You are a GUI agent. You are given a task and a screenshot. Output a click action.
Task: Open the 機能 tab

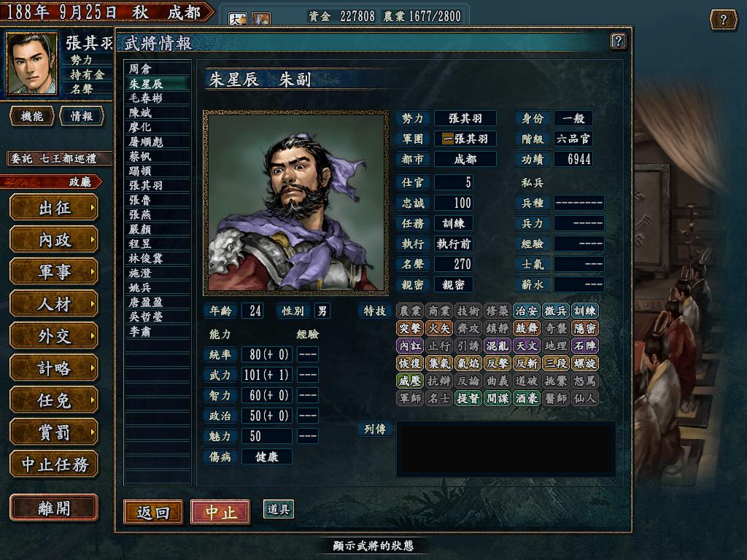click(x=31, y=116)
